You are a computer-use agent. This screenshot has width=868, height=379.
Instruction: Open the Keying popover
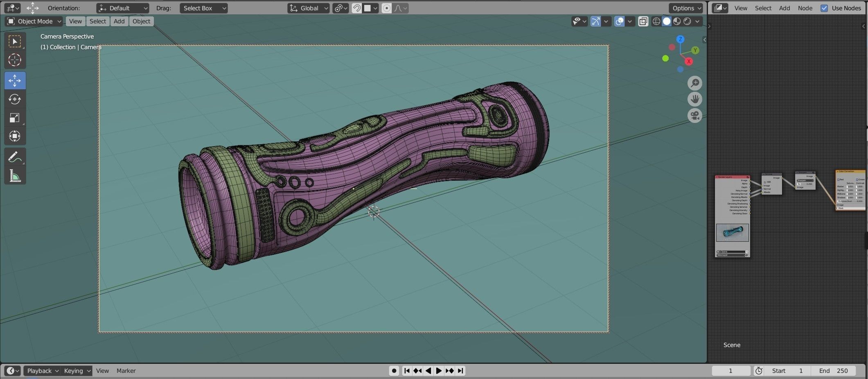coord(77,370)
